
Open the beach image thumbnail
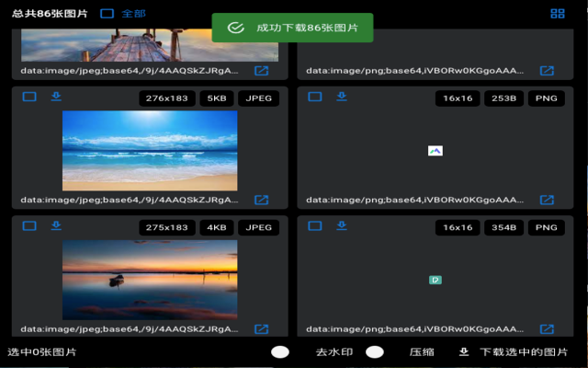pos(150,151)
